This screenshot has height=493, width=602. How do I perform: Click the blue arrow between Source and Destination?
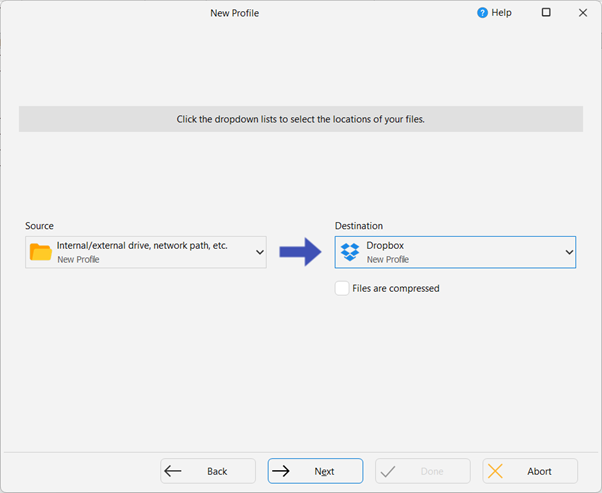(x=299, y=252)
